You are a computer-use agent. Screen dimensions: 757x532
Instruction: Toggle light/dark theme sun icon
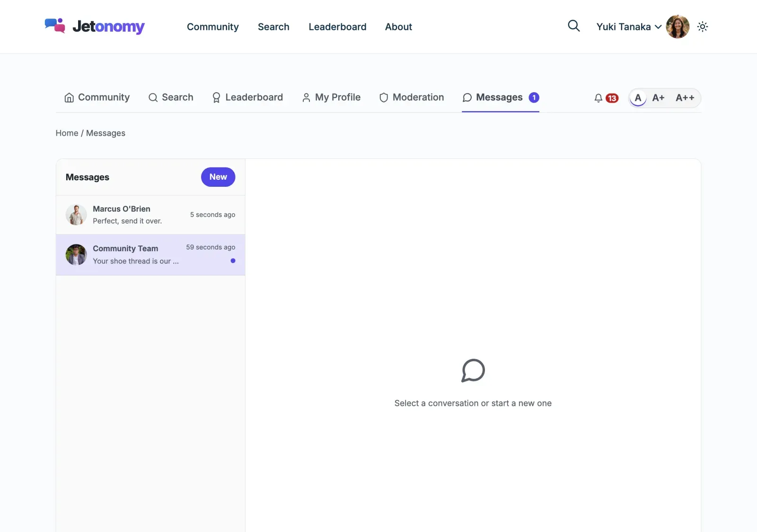[x=703, y=26]
